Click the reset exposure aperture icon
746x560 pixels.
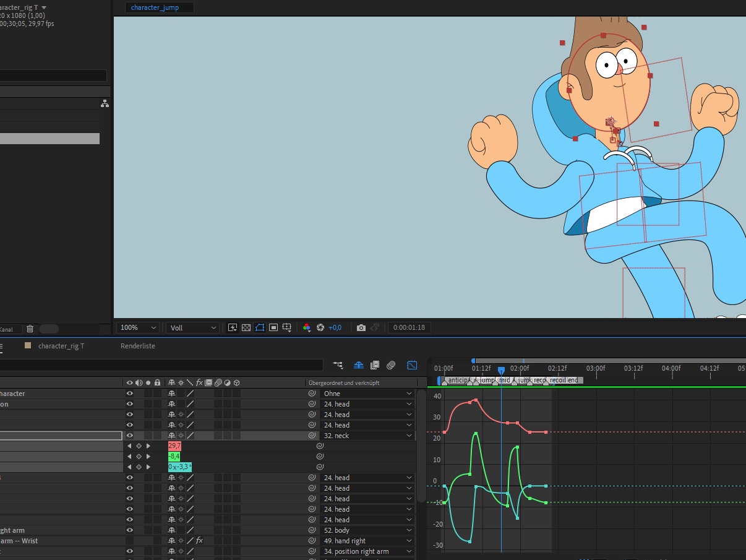320,327
